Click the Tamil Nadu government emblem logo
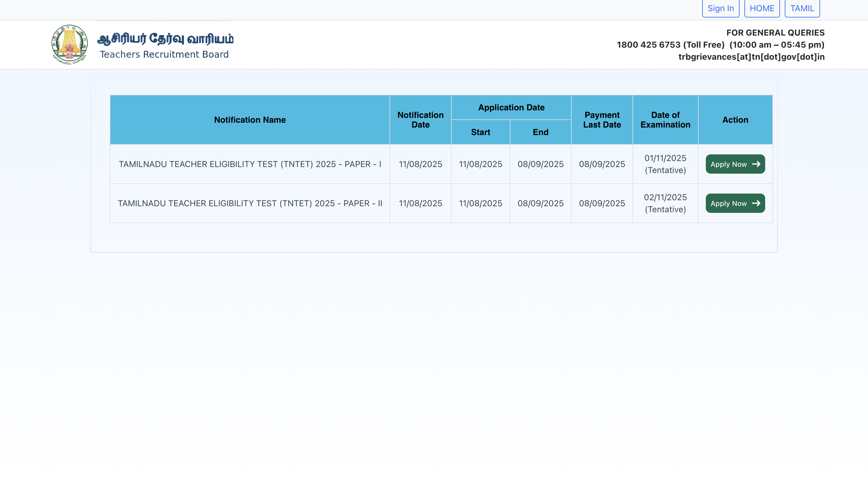Image resolution: width=868 pixels, height=486 pixels. 69,44
